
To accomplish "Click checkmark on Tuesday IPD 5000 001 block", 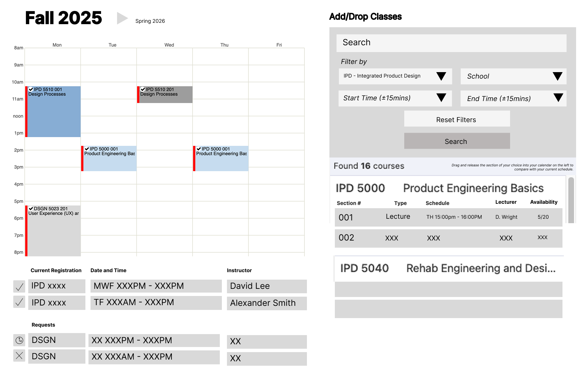I will click(x=87, y=149).
